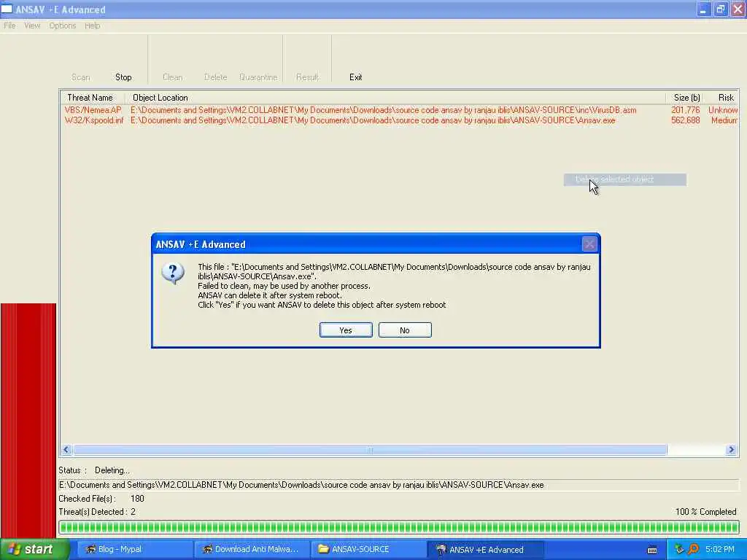This screenshot has height=560, width=747.
Task: Click the Status Deleting... text
Action: 94,470
